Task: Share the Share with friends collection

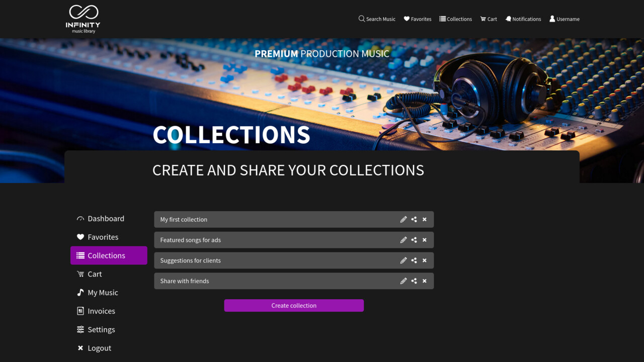Action: click(x=414, y=281)
